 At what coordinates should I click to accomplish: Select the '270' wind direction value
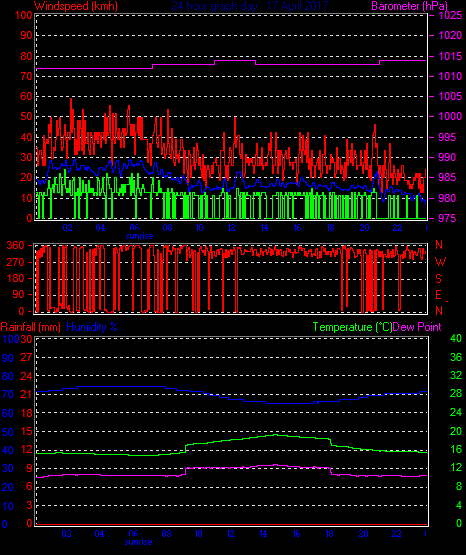[x=16, y=262]
